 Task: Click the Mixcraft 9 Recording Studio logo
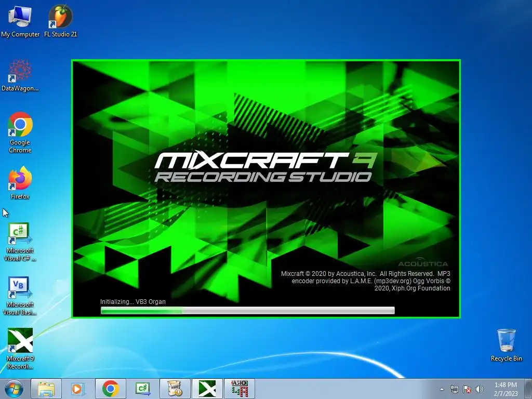[x=265, y=166]
